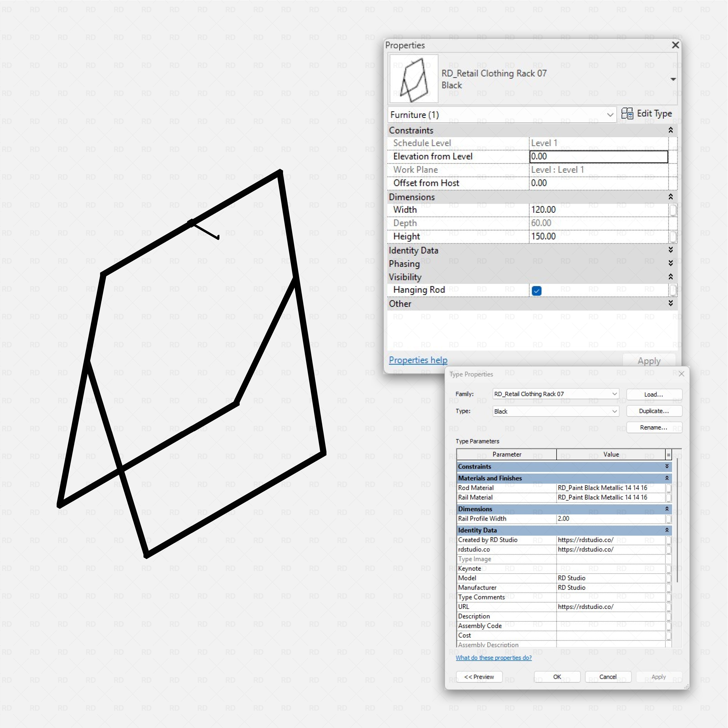Click the Elevation from Level input field

599,156
